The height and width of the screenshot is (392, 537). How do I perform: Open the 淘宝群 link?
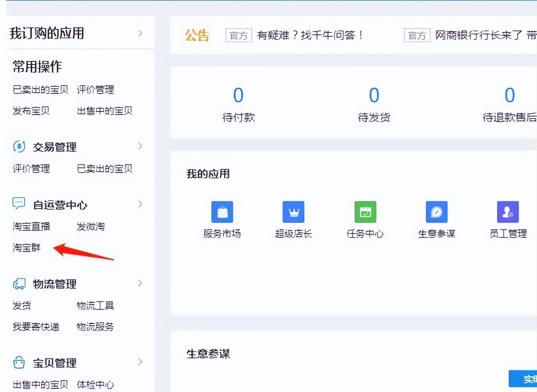(x=27, y=248)
